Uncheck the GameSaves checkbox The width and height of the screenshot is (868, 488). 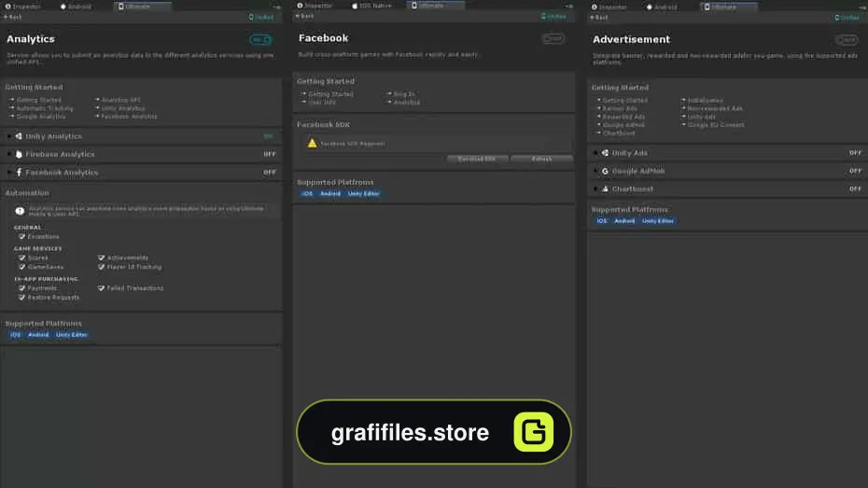(x=21, y=267)
